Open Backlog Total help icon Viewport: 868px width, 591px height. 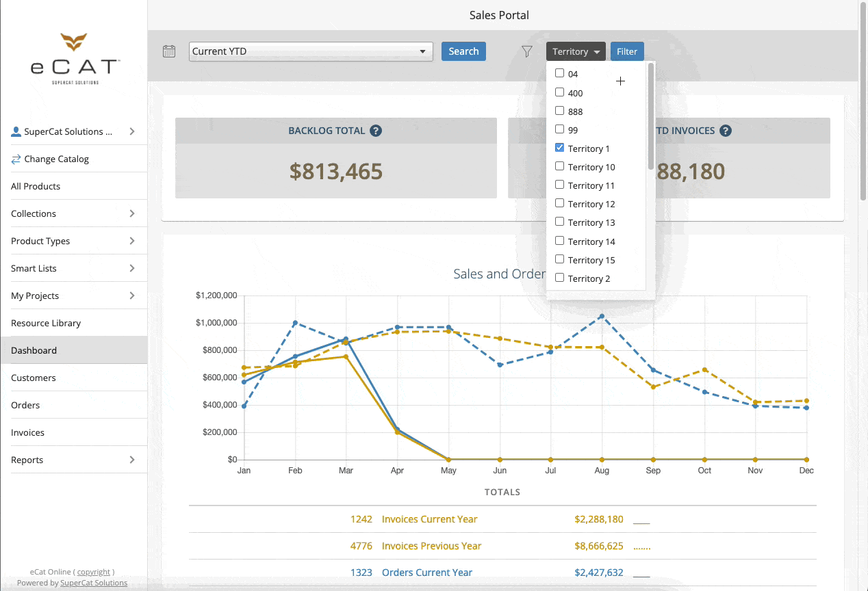376,131
